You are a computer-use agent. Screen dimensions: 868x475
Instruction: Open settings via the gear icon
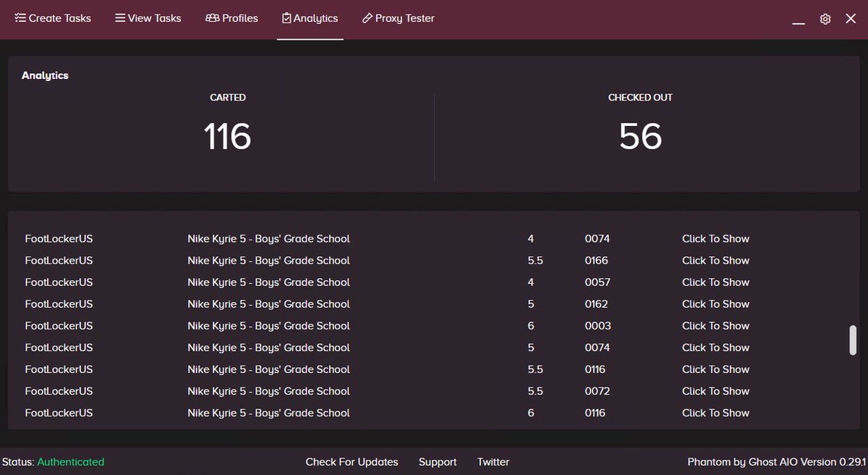pyautogui.click(x=825, y=20)
